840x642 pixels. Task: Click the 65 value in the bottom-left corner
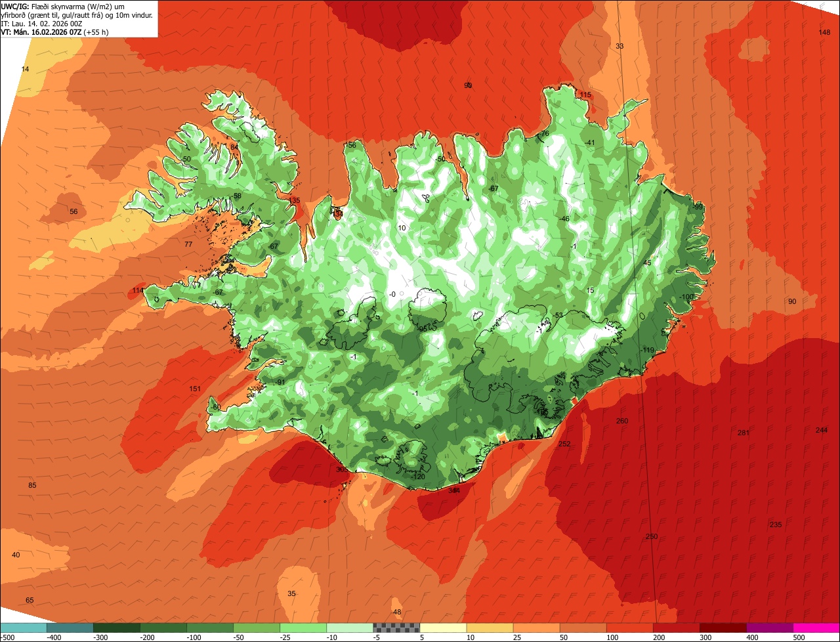[x=30, y=600]
